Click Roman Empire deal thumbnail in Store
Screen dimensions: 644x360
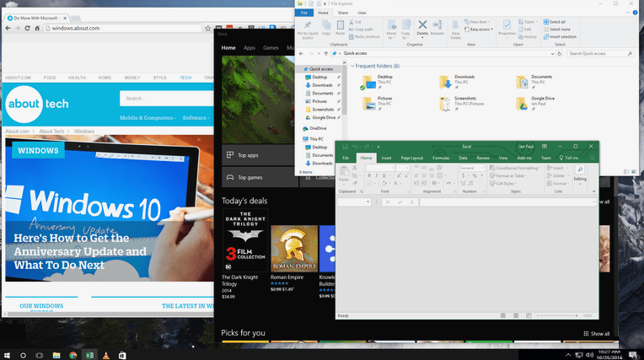(294, 248)
